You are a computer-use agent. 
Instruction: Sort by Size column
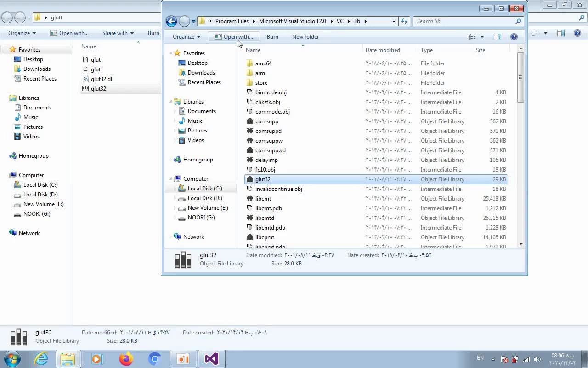click(481, 50)
